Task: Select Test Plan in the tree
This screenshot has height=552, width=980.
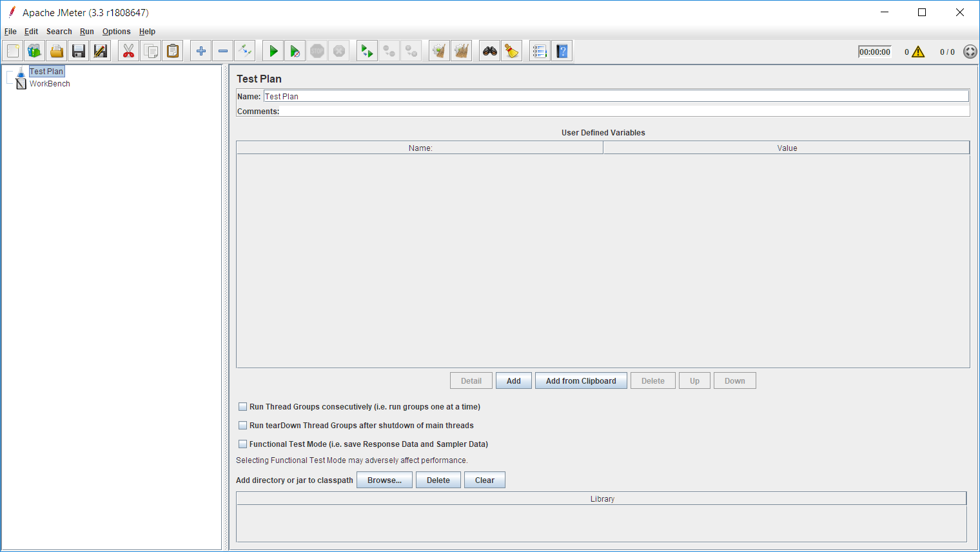Action: coord(46,72)
